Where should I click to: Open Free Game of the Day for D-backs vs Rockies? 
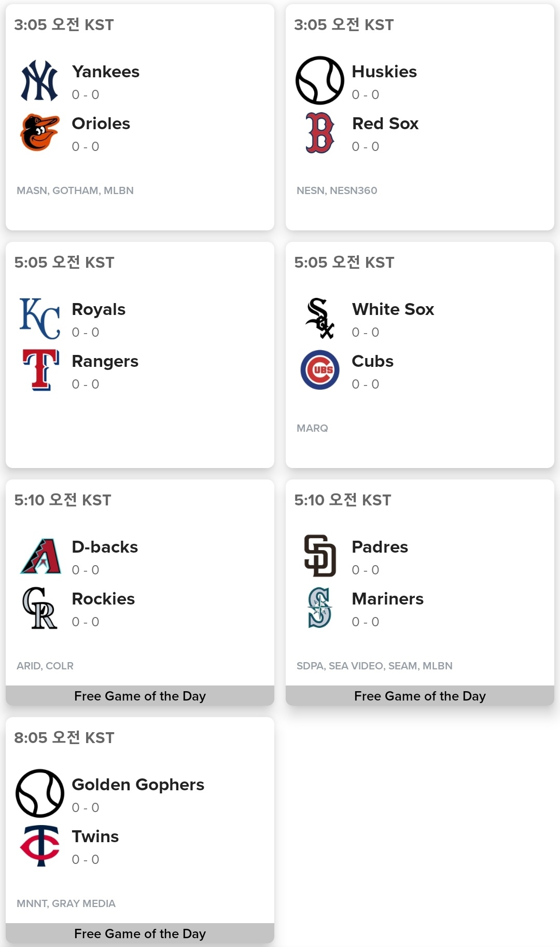tap(140, 696)
